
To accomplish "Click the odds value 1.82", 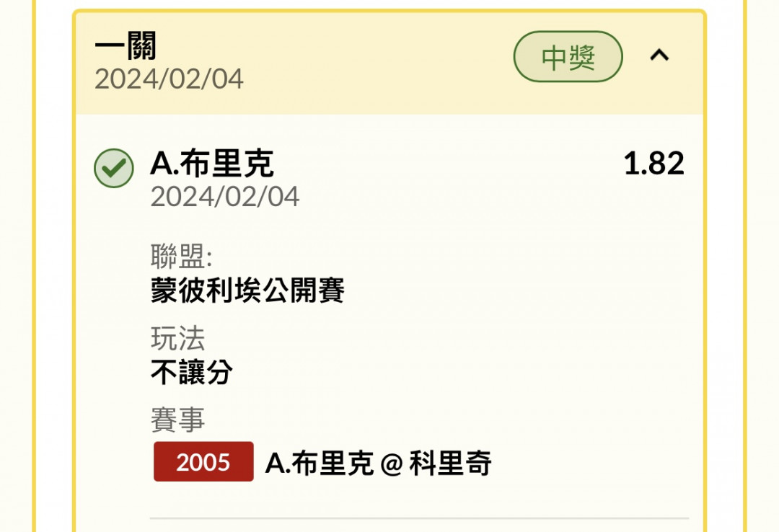I will 653,163.
